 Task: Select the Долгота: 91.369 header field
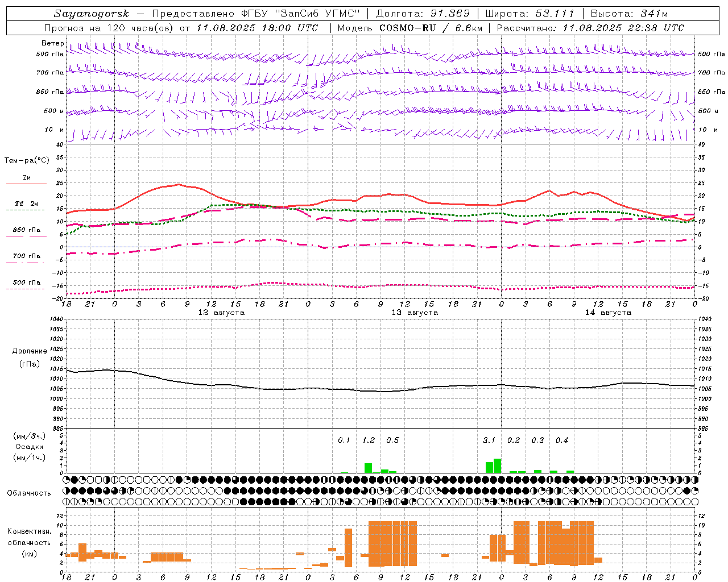click(423, 14)
